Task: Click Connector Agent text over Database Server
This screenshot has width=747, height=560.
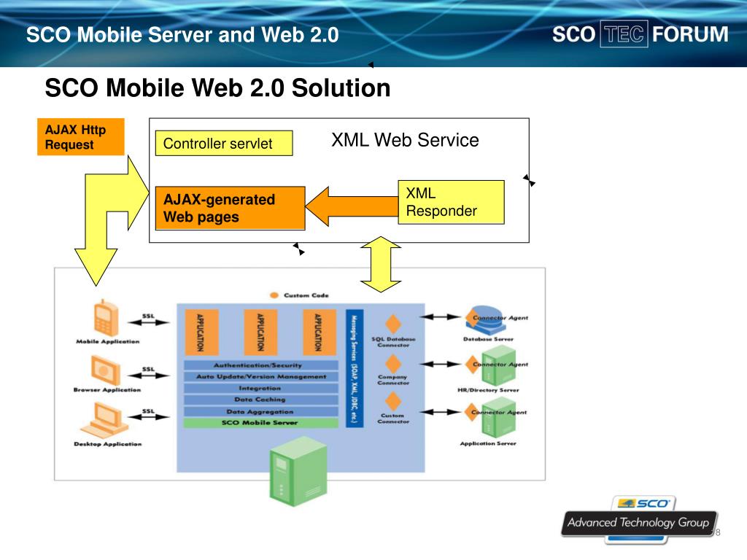Action: (x=500, y=318)
